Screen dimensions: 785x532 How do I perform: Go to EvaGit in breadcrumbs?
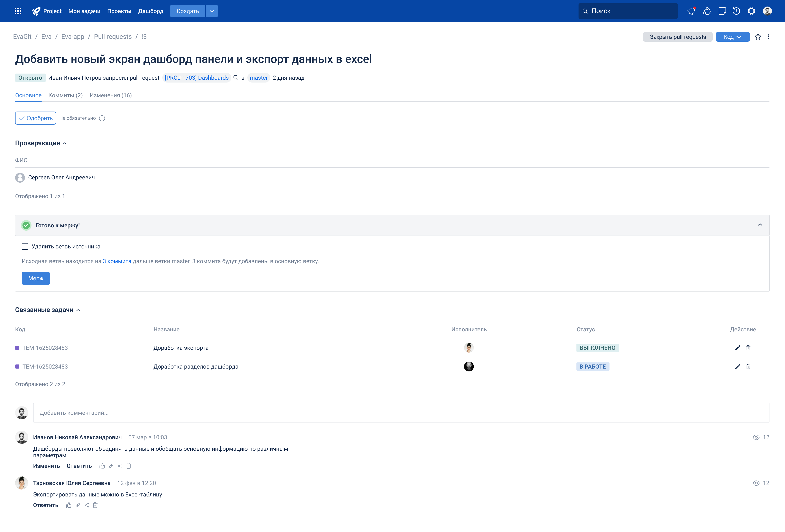pyautogui.click(x=22, y=36)
